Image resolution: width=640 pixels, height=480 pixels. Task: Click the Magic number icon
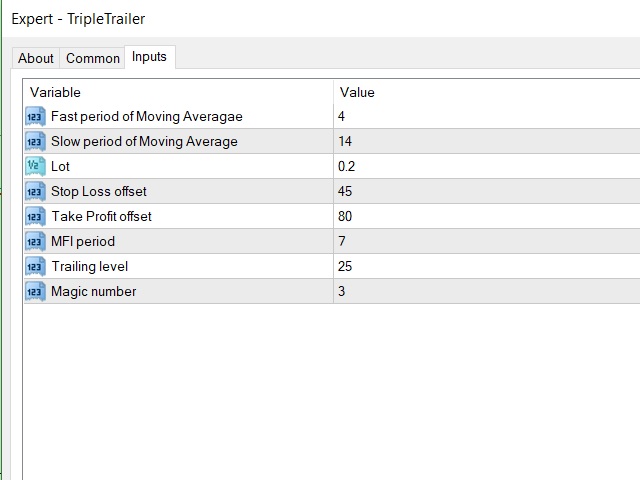click(x=35, y=291)
